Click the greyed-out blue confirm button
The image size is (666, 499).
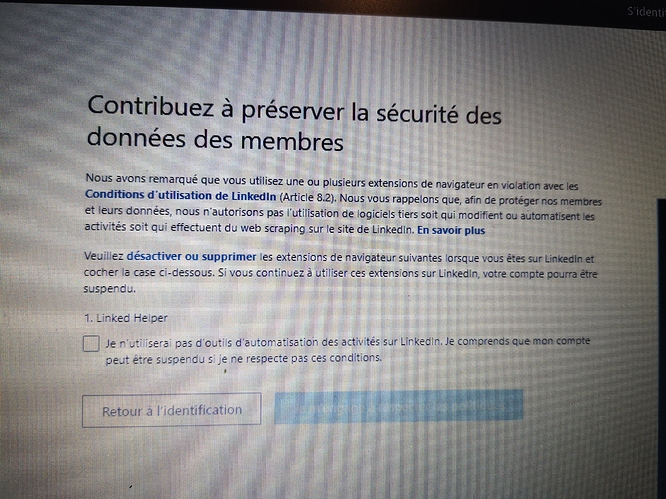coord(398,406)
